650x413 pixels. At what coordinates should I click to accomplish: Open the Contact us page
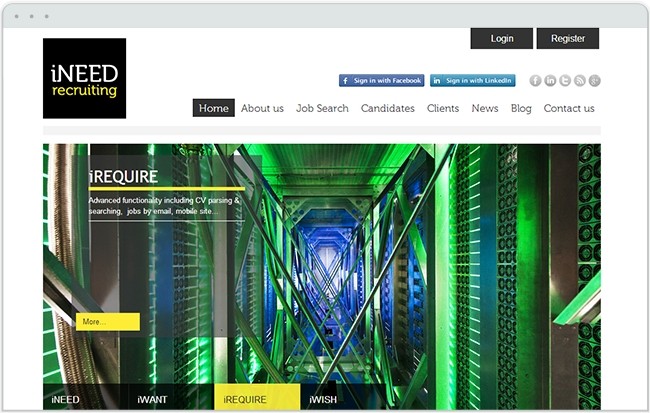569,108
